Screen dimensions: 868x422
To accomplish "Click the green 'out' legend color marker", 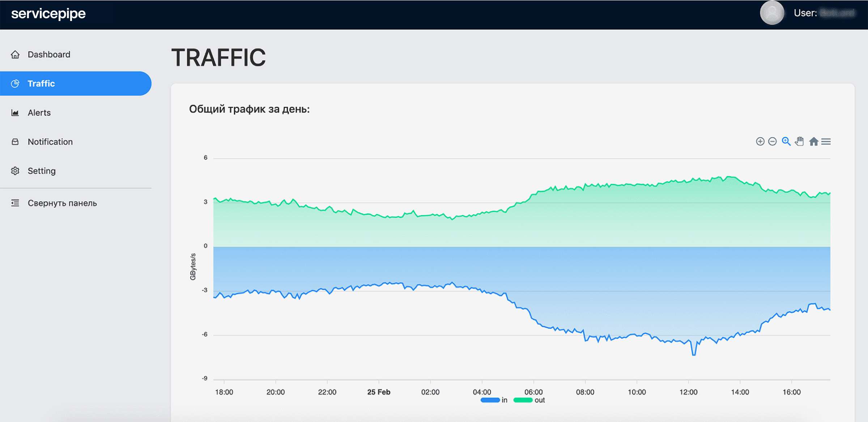I will [523, 400].
